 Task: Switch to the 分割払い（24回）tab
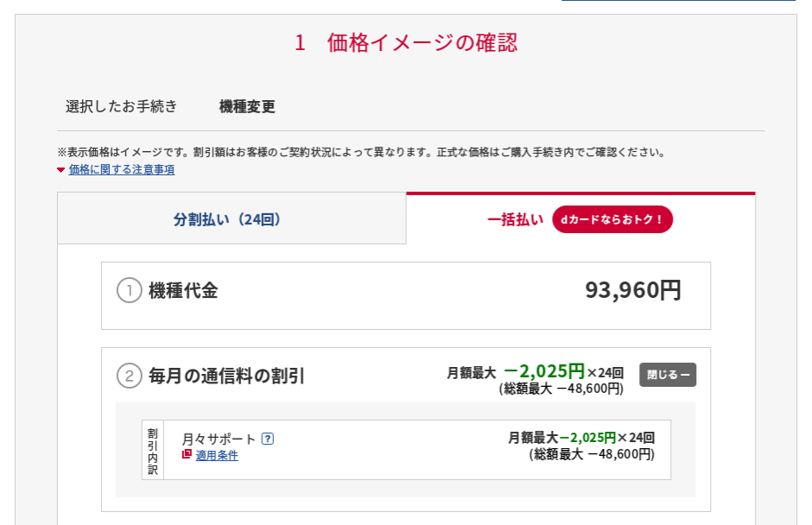click(232, 218)
